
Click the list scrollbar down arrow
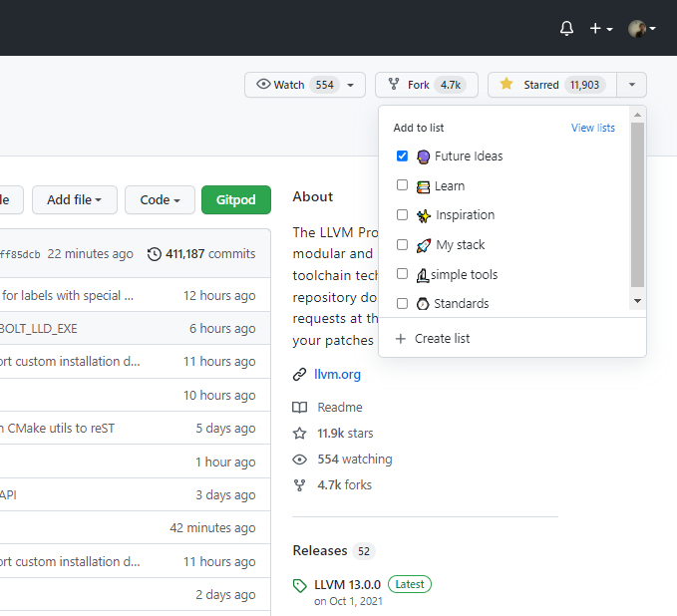637,301
